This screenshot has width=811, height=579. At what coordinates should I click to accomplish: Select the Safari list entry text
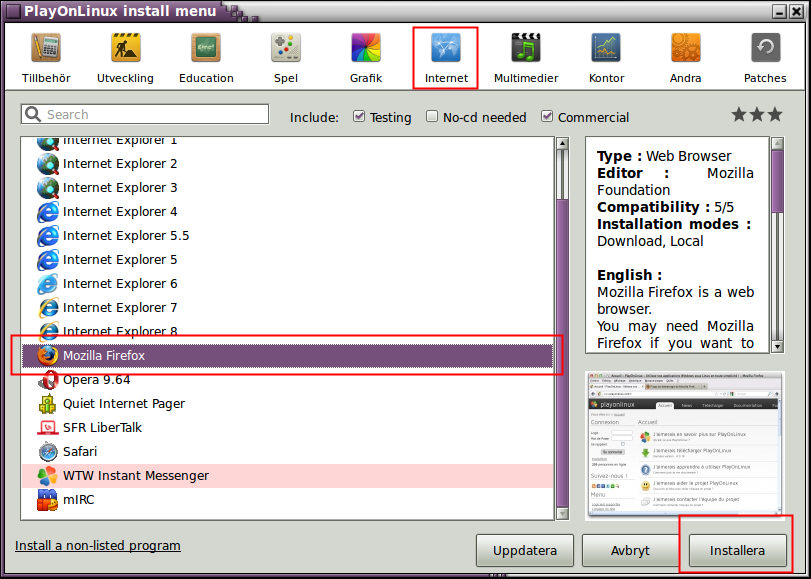tap(80, 452)
